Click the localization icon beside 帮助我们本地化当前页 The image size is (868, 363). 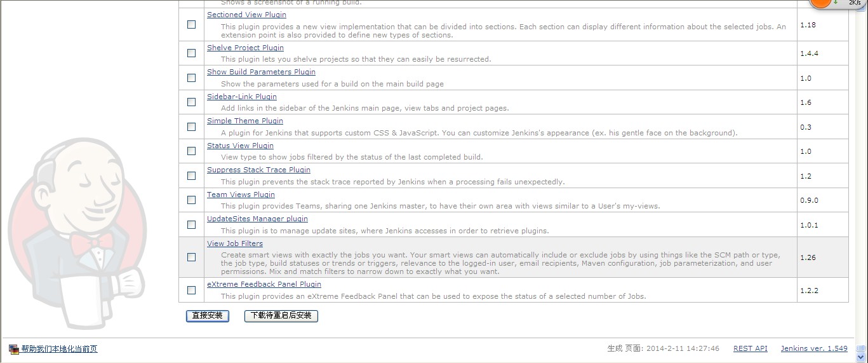(x=14, y=349)
